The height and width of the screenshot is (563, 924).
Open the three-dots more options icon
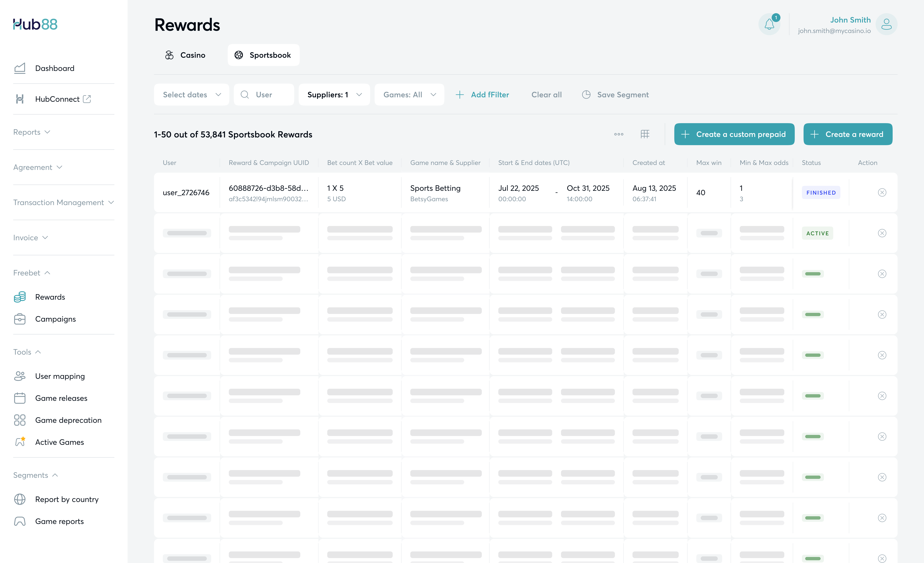[x=619, y=134]
